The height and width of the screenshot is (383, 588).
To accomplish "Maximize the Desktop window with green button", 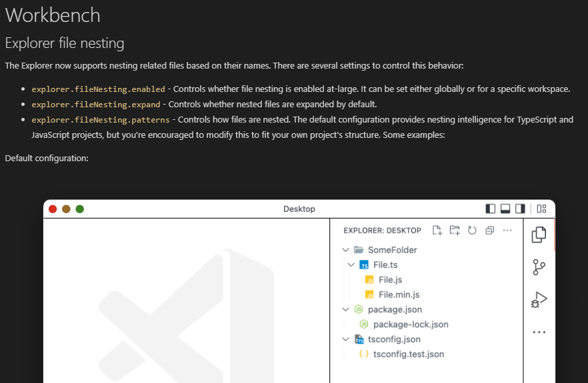I will click(80, 209).
